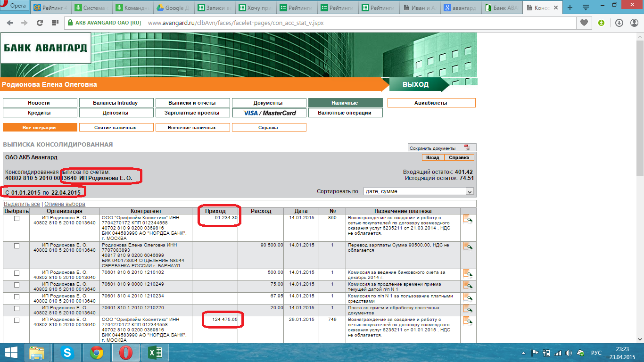Tick the checkbox for the 90 500.00 salary transfer
The width and height of the screenshot is (644, 362).
point(17,246)
